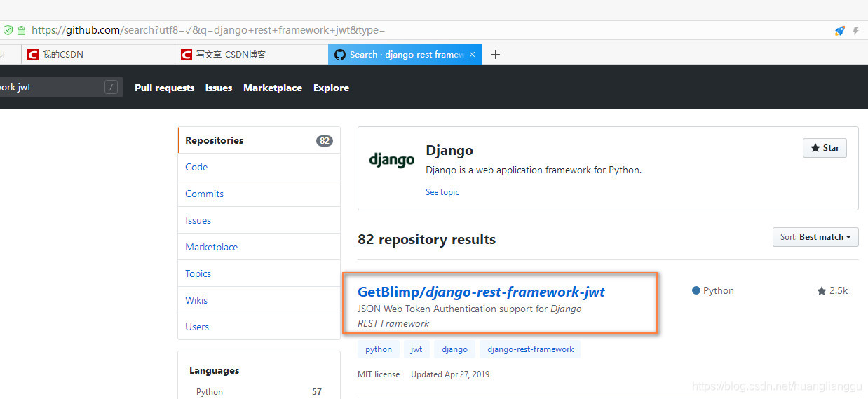
Task: Open the Sort: Best match dropdown
Action: pos(815,237)
